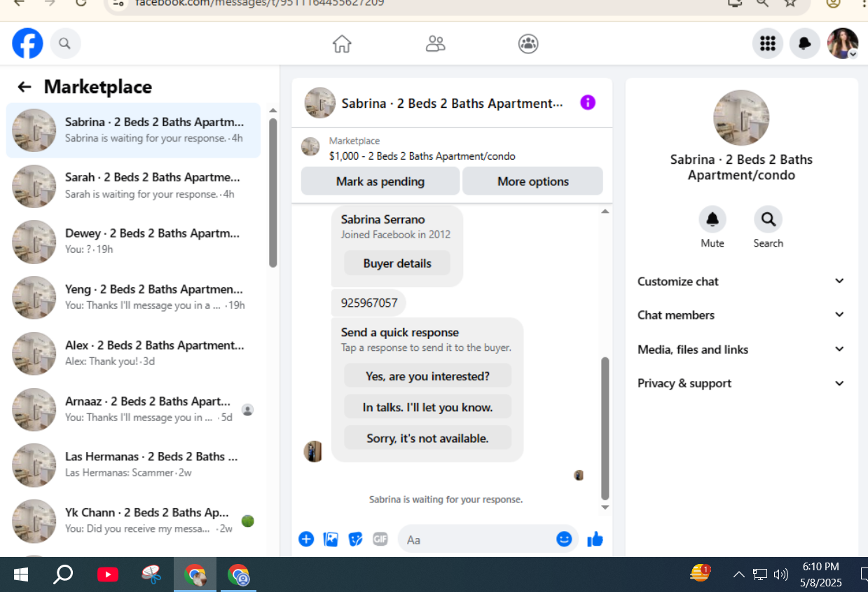
Task: Open listing thumbnail in conversation header
Action: tap(319, 103)
